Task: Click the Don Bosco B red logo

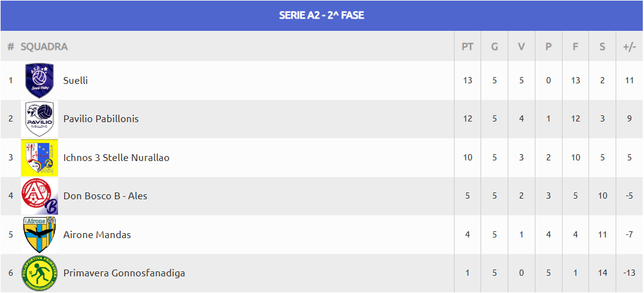Action: coord(39,196)
